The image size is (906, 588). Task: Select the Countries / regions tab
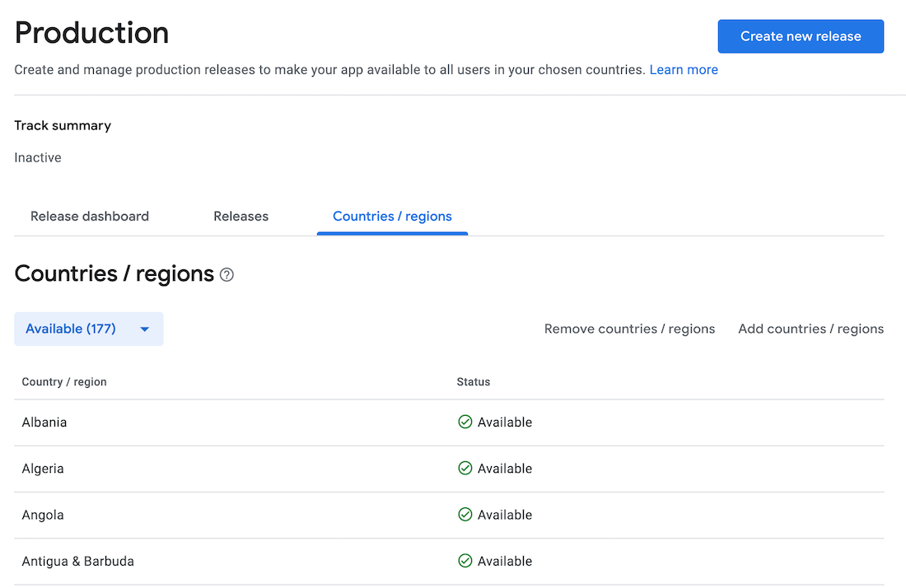[x=392, y=217]
